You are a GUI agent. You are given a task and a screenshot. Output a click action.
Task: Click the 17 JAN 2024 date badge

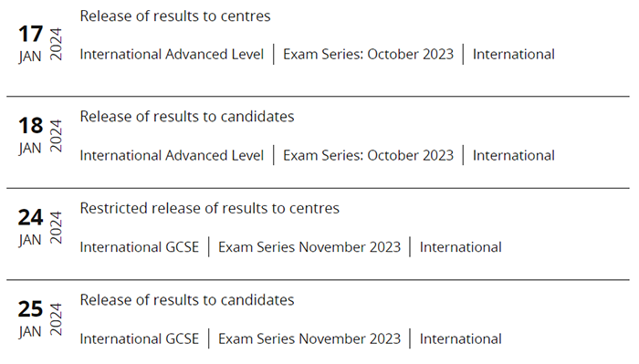coord(40,44)
